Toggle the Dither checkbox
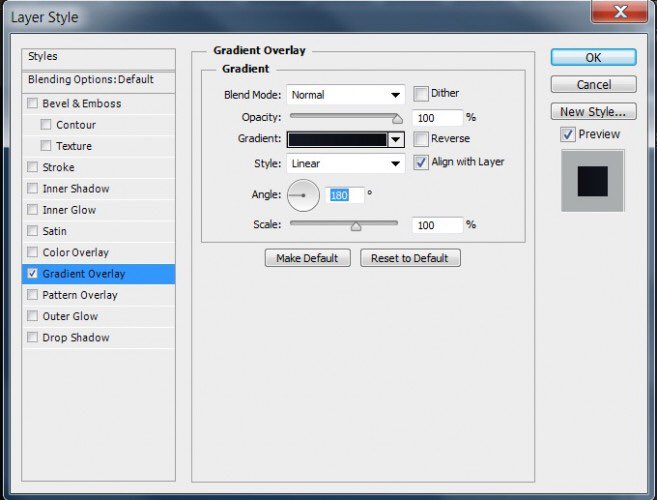657x500 pixels. click(x=421, y=93)
